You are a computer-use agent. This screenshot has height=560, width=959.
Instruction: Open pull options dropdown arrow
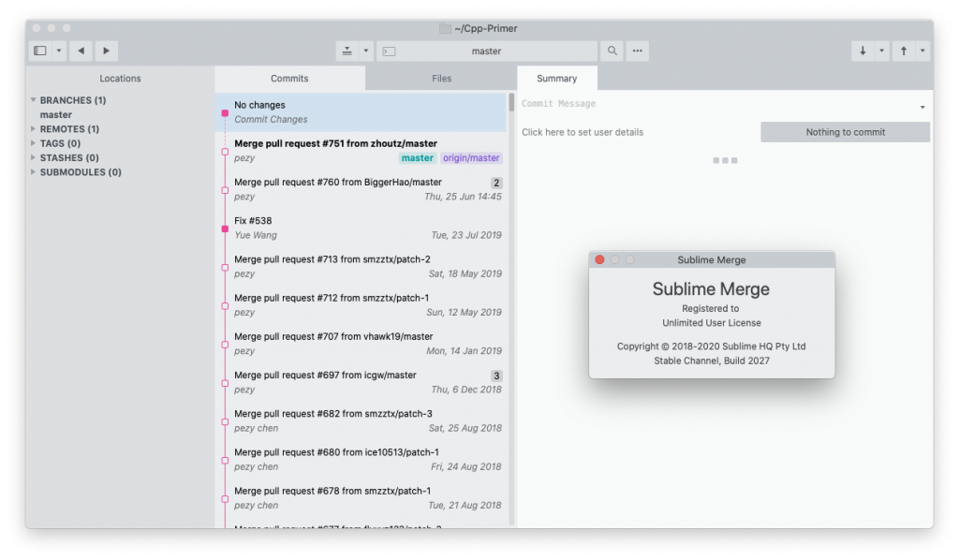pos(882,51)
